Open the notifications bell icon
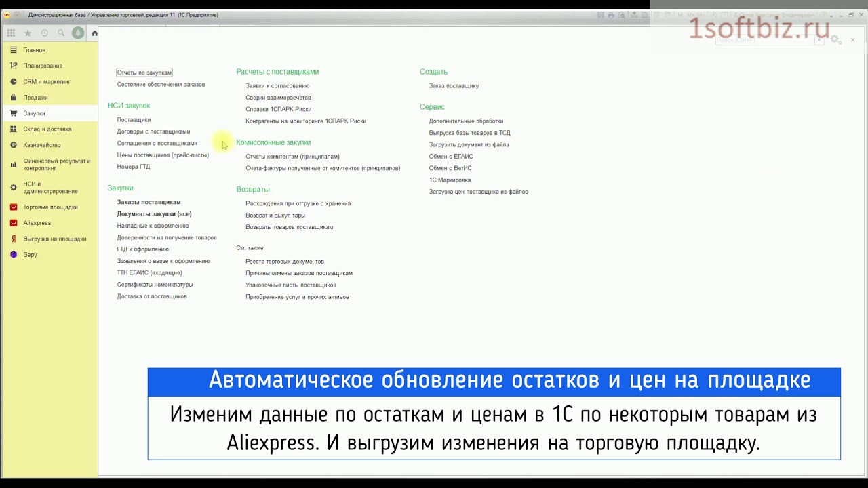The width and height of the screenshot is (868, 488). (x=78, y=33)
